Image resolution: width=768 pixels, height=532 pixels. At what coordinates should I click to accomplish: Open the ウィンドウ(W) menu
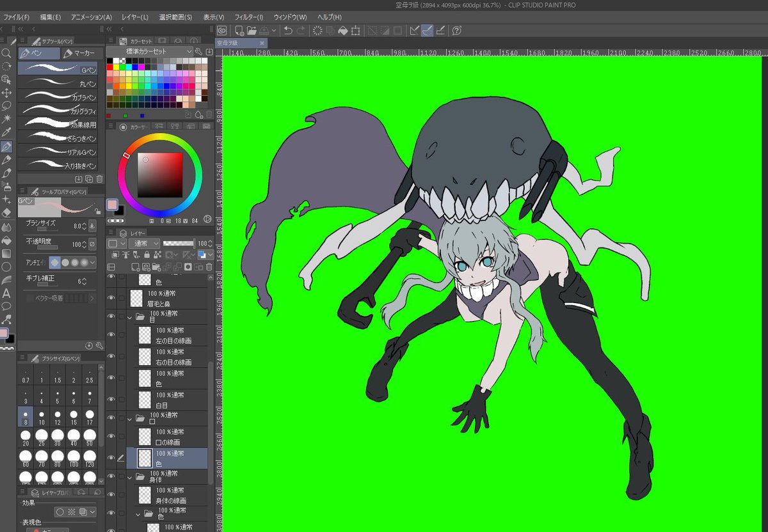[290, 17]
